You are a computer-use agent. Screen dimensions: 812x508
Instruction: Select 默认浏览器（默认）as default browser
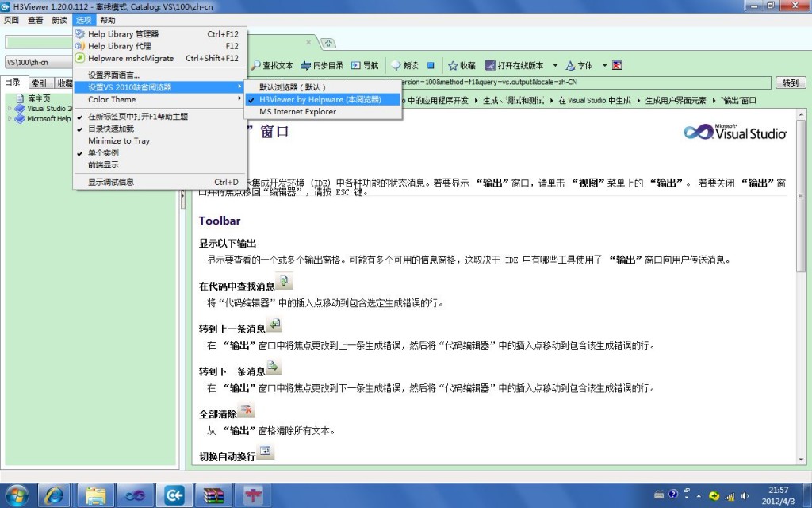point(324,87)
